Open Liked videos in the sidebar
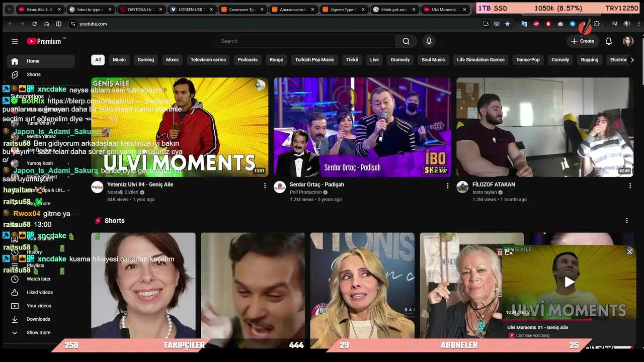Image resolution: width=644 pixels, height=362 pixels. pyautogui.click(x=41, y=293)
